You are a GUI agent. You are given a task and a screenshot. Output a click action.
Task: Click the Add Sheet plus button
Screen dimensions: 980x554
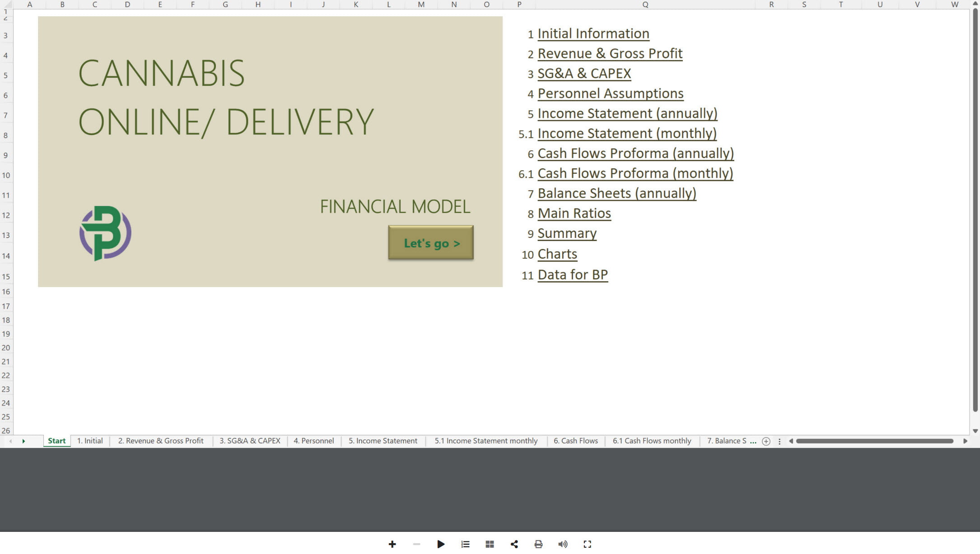pos(766,441)
